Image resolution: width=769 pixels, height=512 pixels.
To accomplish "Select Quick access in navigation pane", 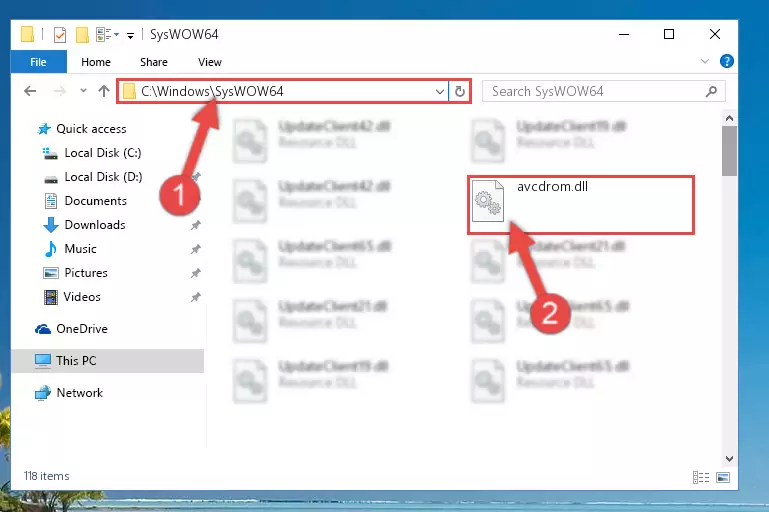I will [91, 129].
